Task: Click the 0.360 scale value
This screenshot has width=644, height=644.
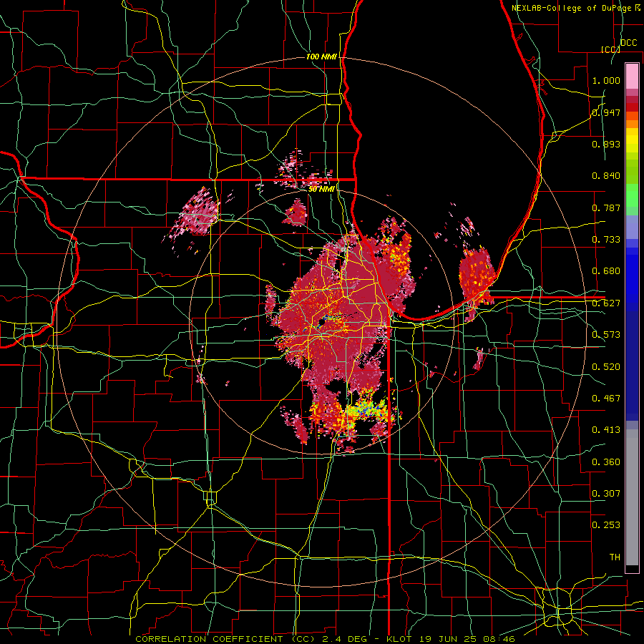Action: tap(606, 462)
